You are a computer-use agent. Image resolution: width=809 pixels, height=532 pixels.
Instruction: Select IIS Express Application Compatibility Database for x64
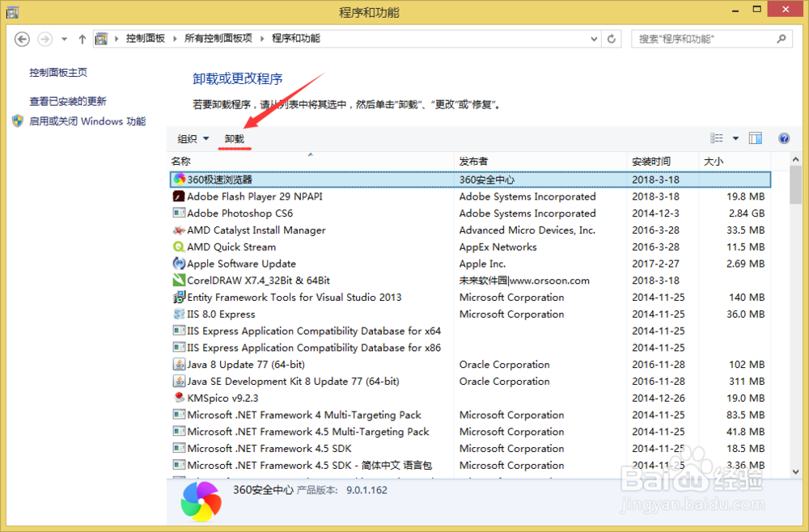pyautogui.click(x=314, y=331)
